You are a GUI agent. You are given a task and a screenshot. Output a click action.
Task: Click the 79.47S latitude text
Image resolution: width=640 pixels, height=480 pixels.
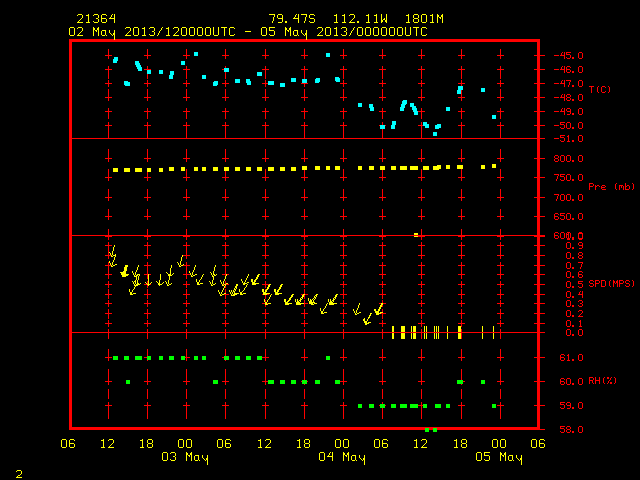pyautogui.click(x=292, y=19)
